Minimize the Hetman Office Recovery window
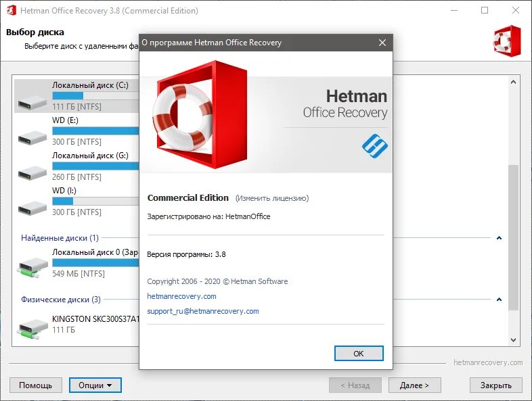This screenshot has width=532, height=401. (x=454, y=11)
